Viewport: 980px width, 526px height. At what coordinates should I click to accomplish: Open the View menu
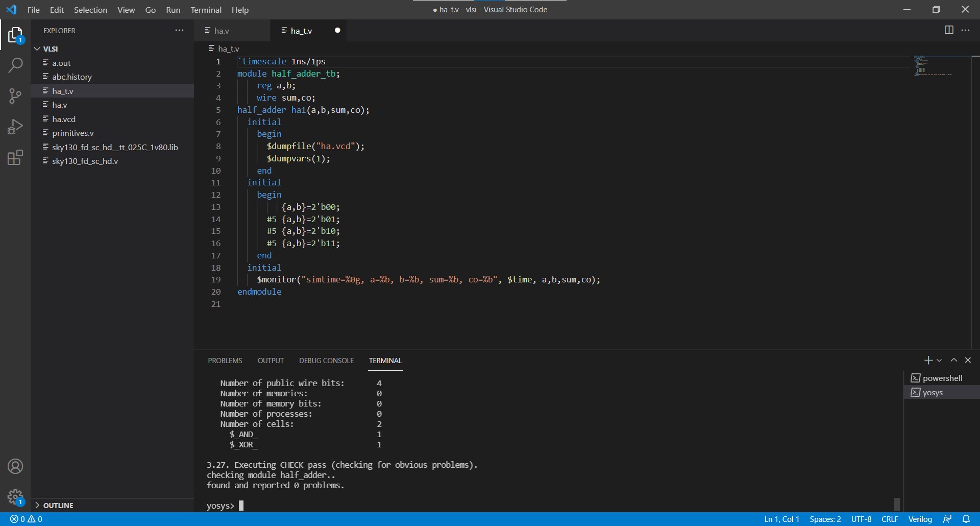point(126,10)
